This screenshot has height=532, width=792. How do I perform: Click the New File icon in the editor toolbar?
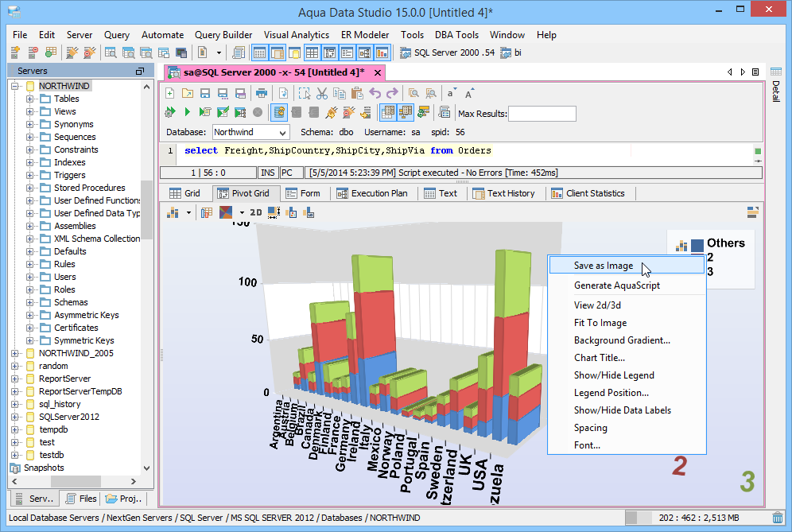(x=169, y=93)
